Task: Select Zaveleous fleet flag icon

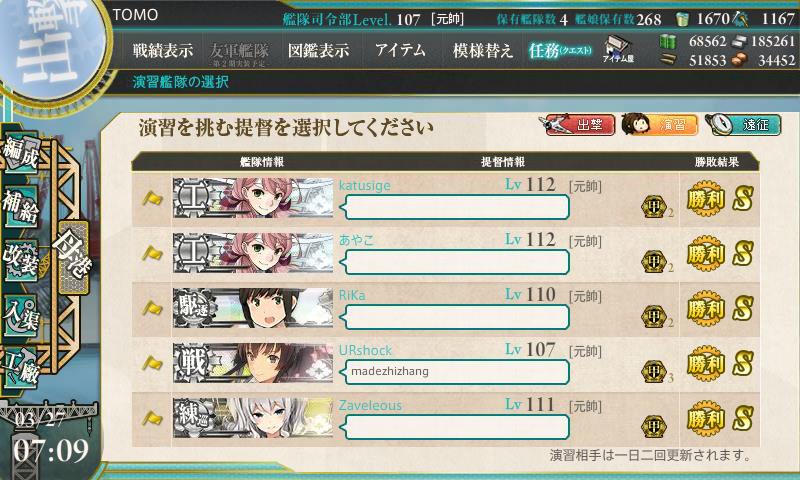Action: coord(152,419)
